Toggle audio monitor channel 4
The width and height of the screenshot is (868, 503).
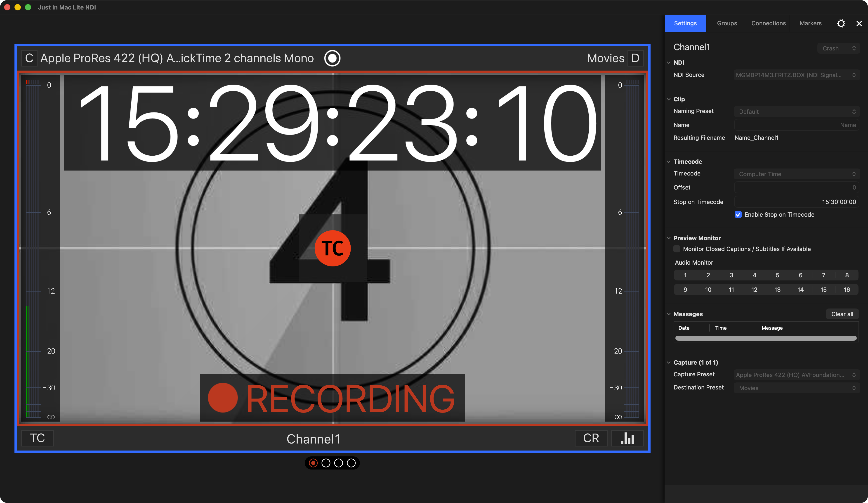point(754,275)
